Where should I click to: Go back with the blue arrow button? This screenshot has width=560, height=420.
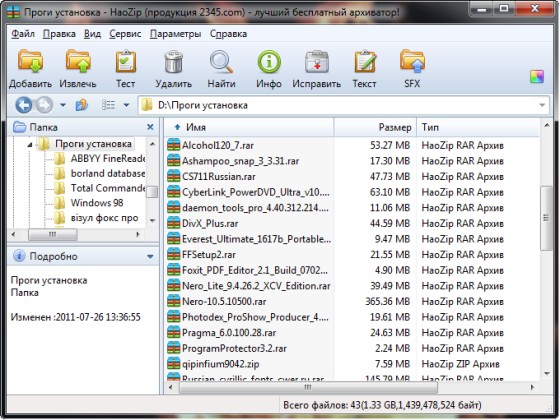pyautogui.click(x=24, y=105)
